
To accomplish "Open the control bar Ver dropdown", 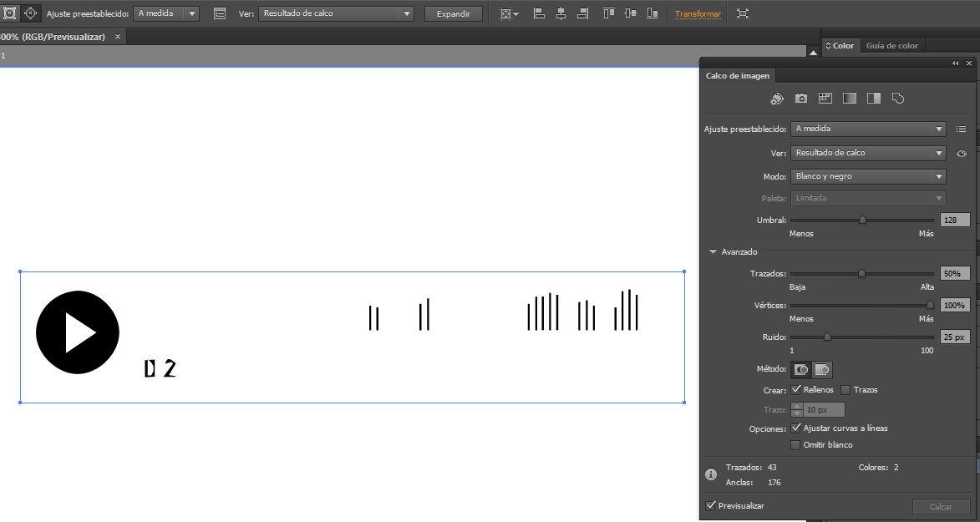I will 336,13.
